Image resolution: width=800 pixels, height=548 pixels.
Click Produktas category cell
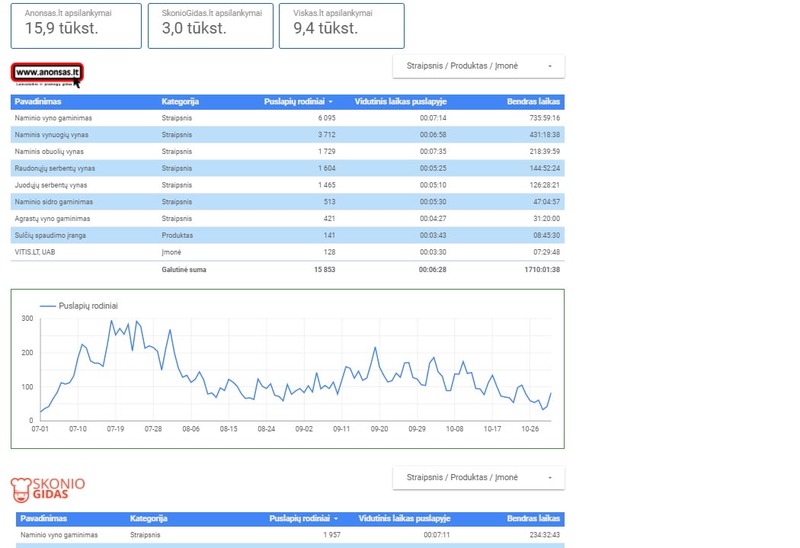[177, 235]
